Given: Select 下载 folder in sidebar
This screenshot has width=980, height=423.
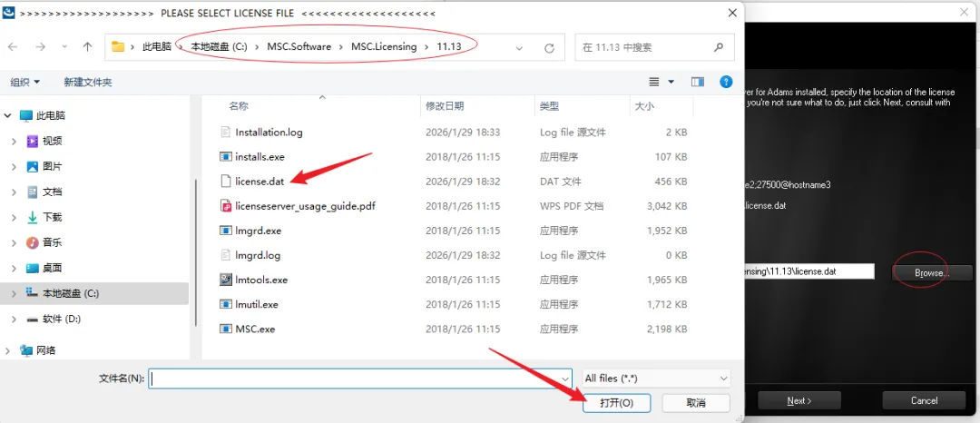Looking at the screenshot, I should click(52, 218).
